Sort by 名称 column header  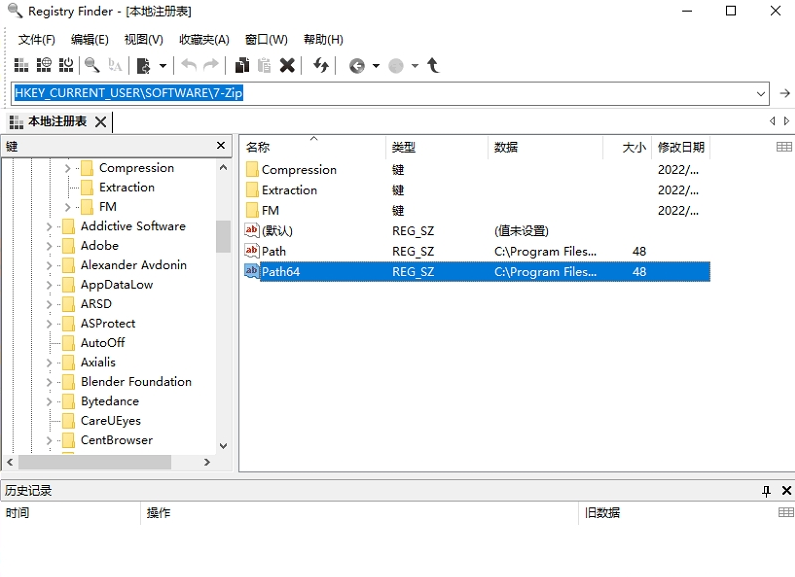click(x=312, y=148)
